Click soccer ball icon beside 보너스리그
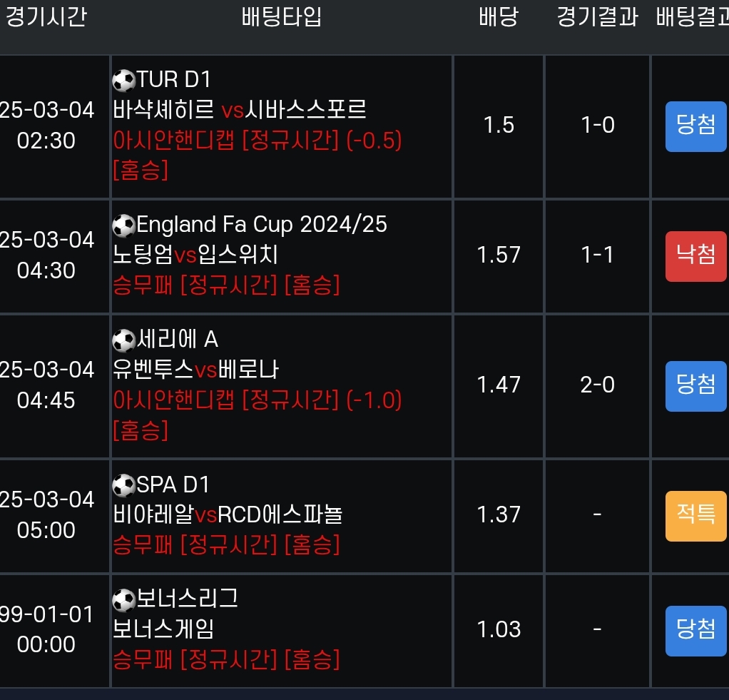The width and height of the screenshot is (729, 700). point(124,600)
